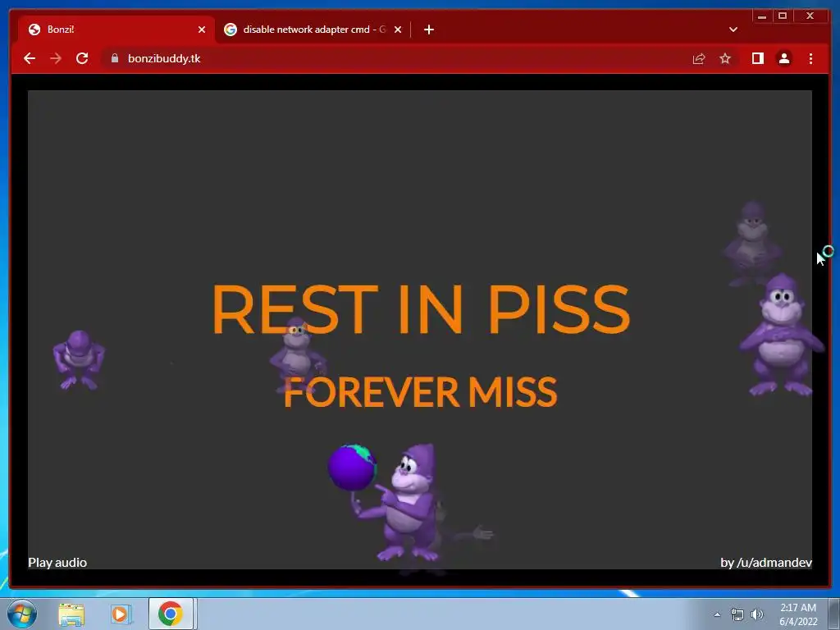Image resolution: width=840 pixels, height=630 pixels.
Task: Click FOREVER MISS text
Action: click(x=421, y=392)
